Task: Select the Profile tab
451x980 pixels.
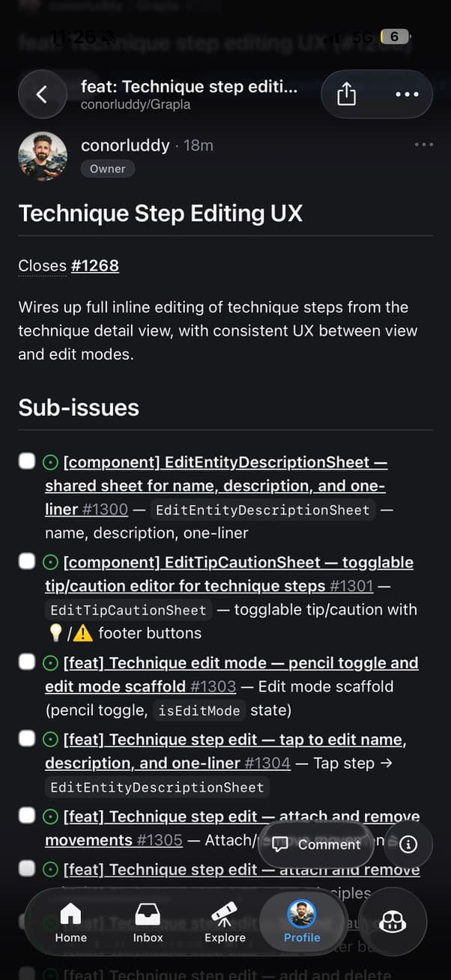Action: (x=302, y=922)
